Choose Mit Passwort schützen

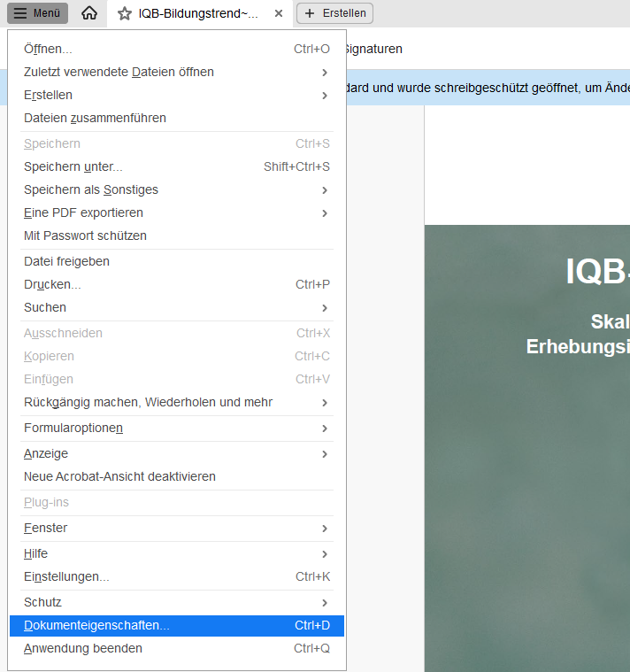tap(85, 236)
